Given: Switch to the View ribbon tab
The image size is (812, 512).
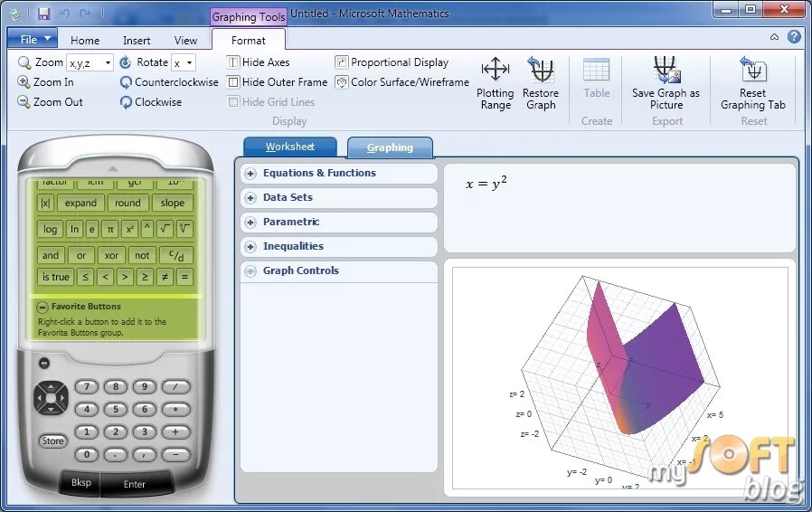Looking at the screenshot, I should coord(185,41).
